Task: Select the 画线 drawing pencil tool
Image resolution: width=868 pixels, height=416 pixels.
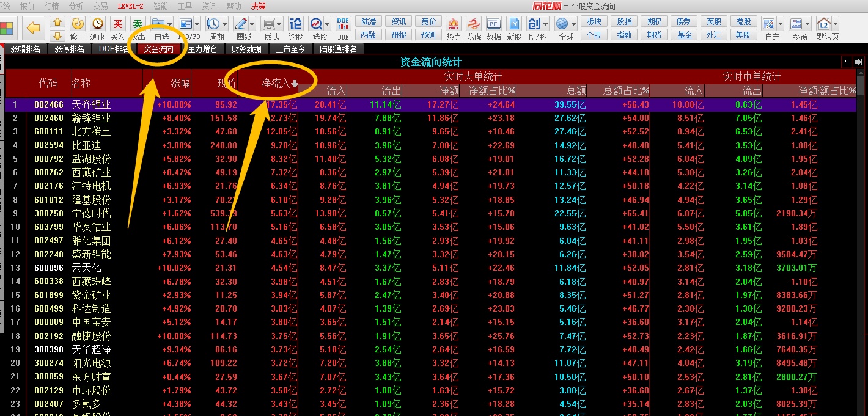Action: tap(240, 23)
